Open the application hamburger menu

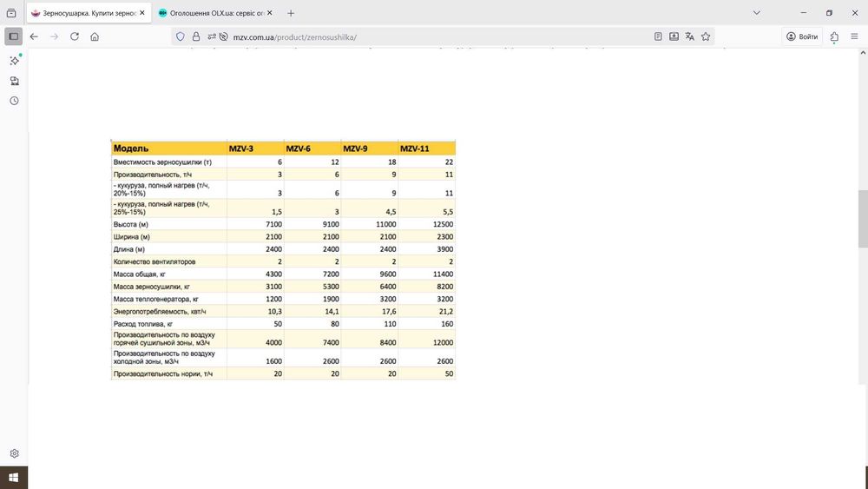point(854,36)
